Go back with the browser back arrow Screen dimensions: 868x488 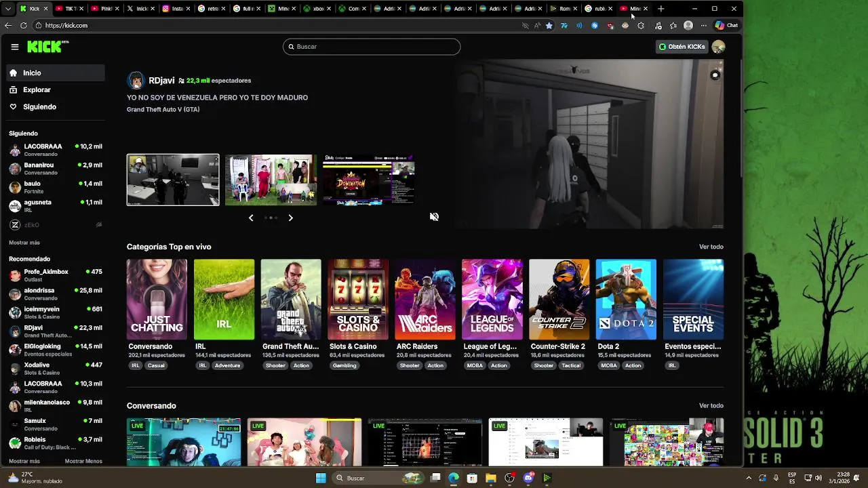pos(8,25)
